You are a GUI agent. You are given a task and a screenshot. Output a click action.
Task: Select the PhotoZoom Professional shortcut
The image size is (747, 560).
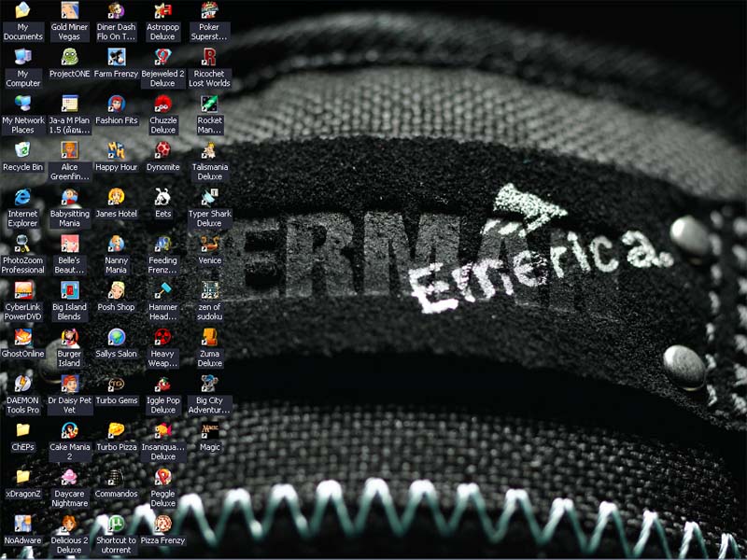coord(22,244)
